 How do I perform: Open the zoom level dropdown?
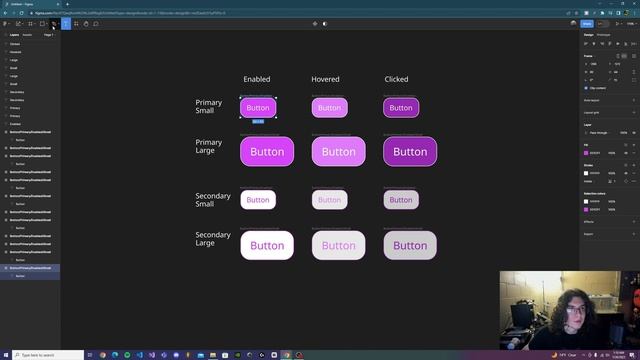[631, 24]
